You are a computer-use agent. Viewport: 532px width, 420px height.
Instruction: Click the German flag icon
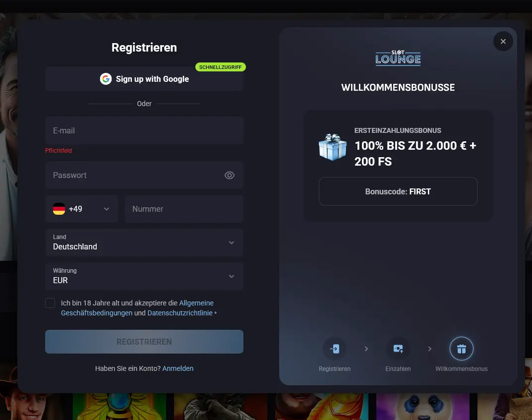coord(59,209)
